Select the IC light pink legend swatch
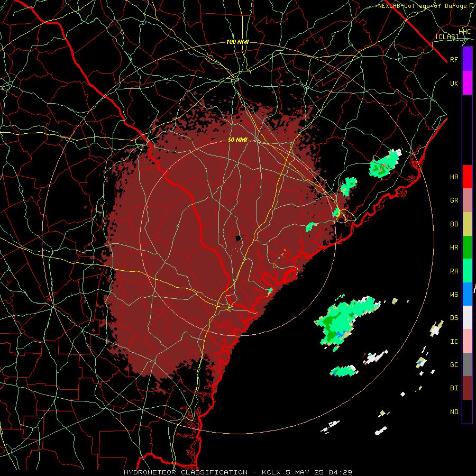This screenshot has height=476, width=476. tap(467, 341)
